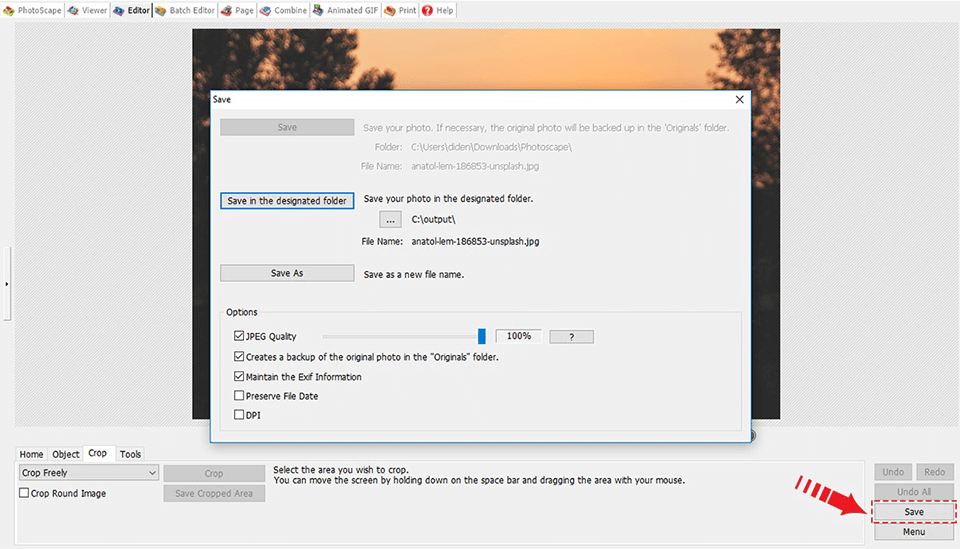Open the PhotoScape home tab

(x=33, y=10)
